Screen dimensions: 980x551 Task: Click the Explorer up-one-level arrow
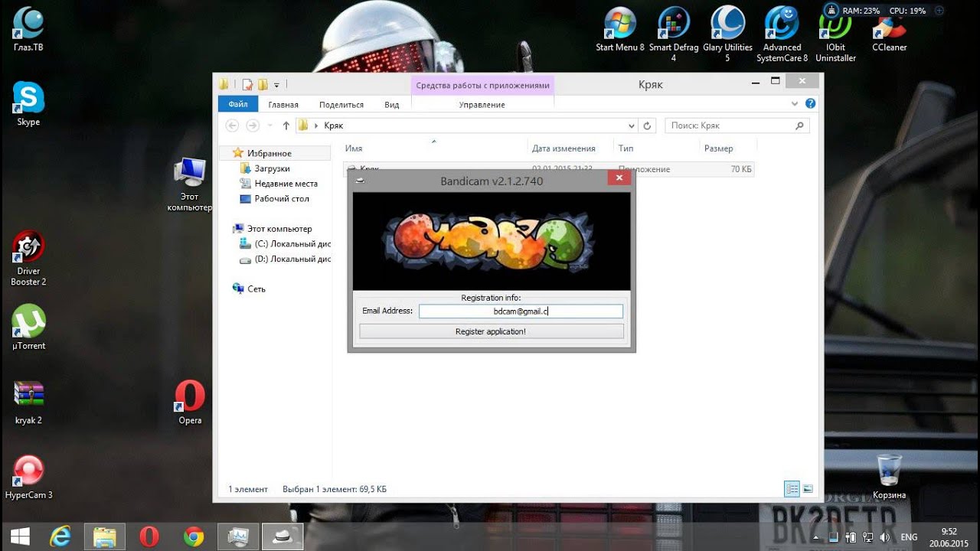click(286, 126)
